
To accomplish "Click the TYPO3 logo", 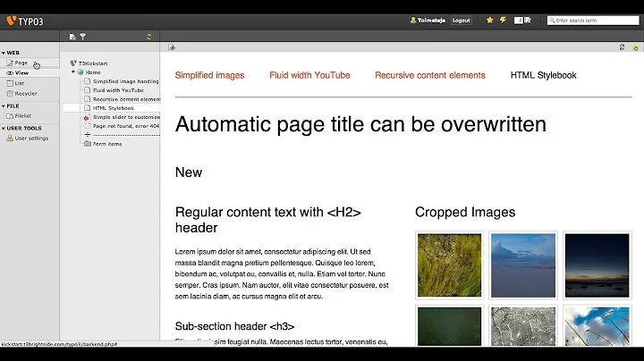I will (x=25, y=21).
